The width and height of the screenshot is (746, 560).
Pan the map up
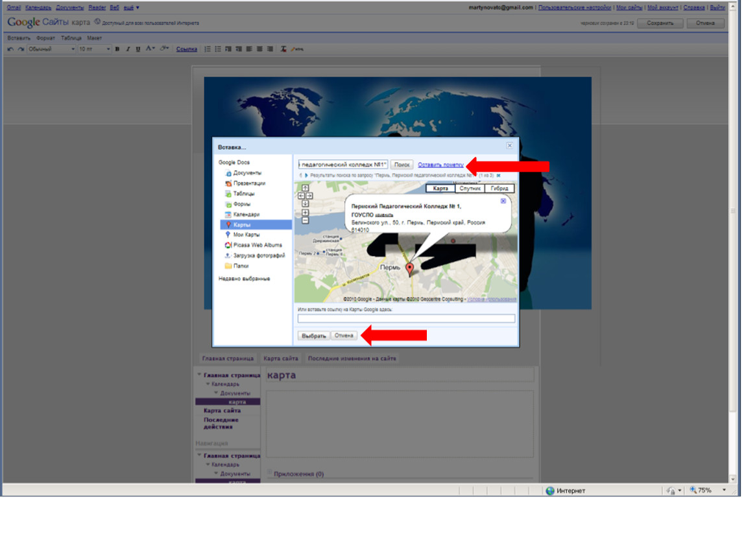(306, 188)
